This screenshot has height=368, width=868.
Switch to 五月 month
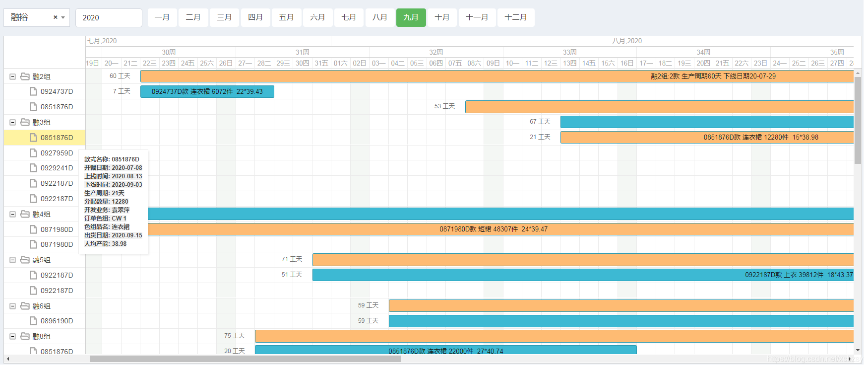click(x=287, y=17)
